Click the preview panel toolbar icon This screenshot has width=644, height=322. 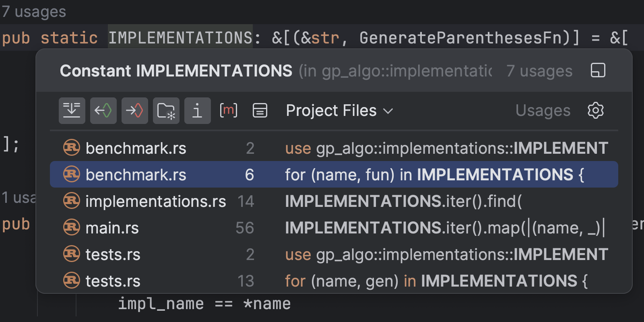260,110
